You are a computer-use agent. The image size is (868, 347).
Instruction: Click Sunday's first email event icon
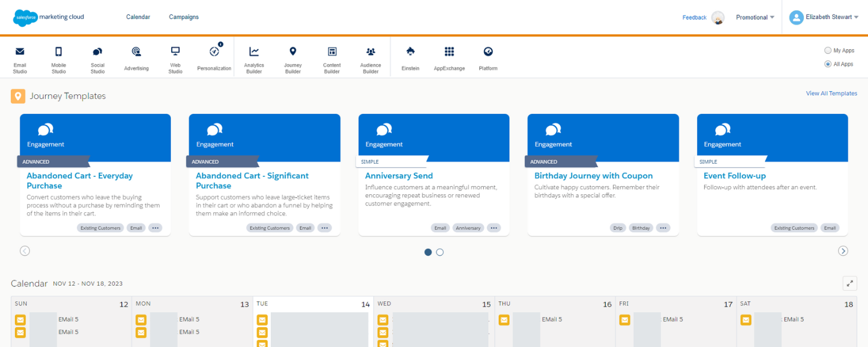click(x=20, y=320)
